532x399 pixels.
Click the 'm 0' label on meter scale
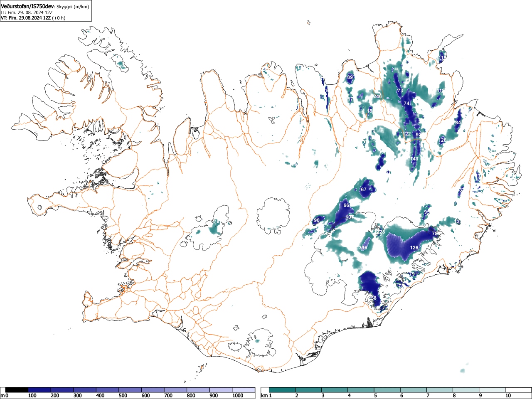tap(5, 396)
